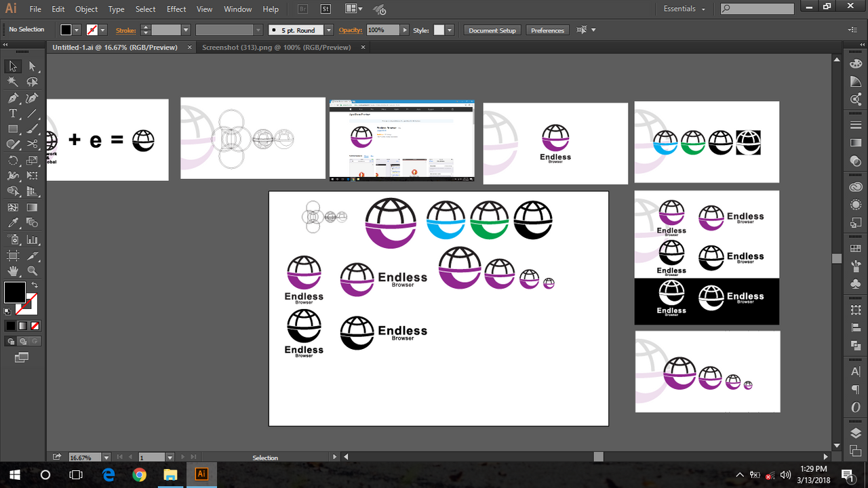The height and width of the screenshot is (488, 868).
Task: Open the Paragraph panel icon
Action: pos(856,390)
